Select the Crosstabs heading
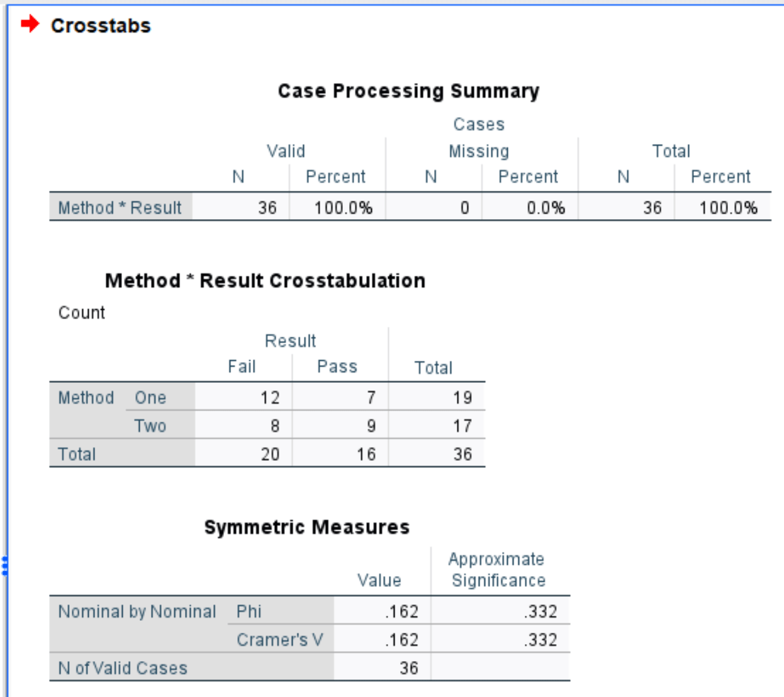This screenshot has width=784, height=697. click(101, 26)
